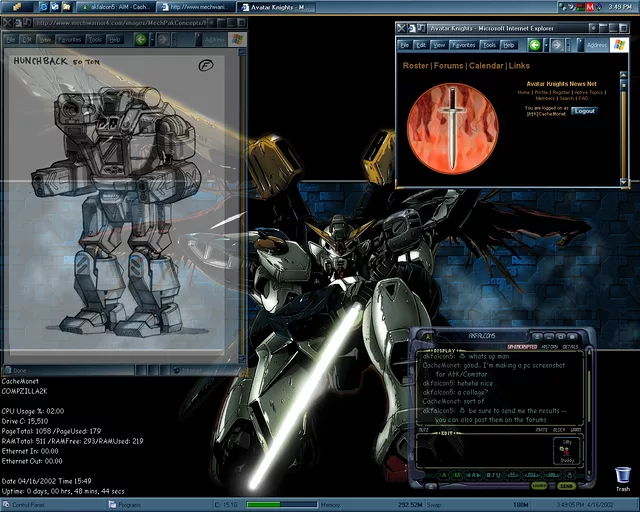640x512 pixels.
Task: Click the green Back arrow in the Hunchback browser
Action: [140, 40]
